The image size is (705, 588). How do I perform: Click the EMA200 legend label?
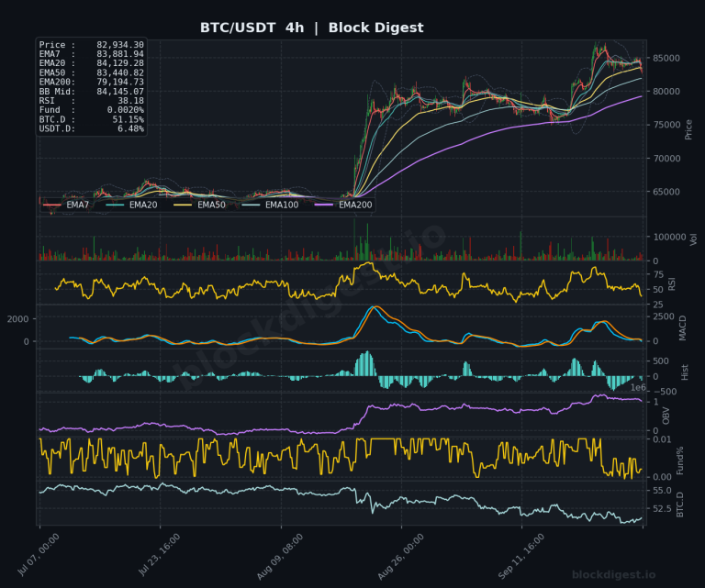(x=355, y=205)
